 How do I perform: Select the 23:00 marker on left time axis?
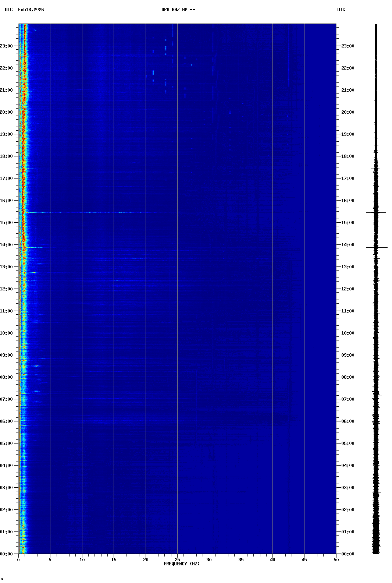click(7, 46)
